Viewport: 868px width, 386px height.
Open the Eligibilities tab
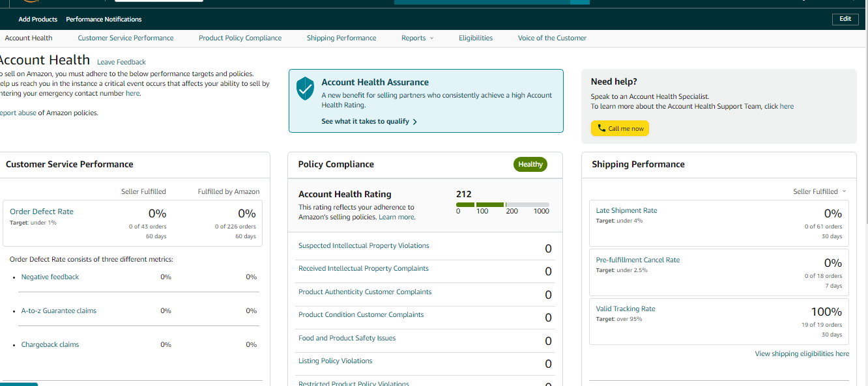476,38
